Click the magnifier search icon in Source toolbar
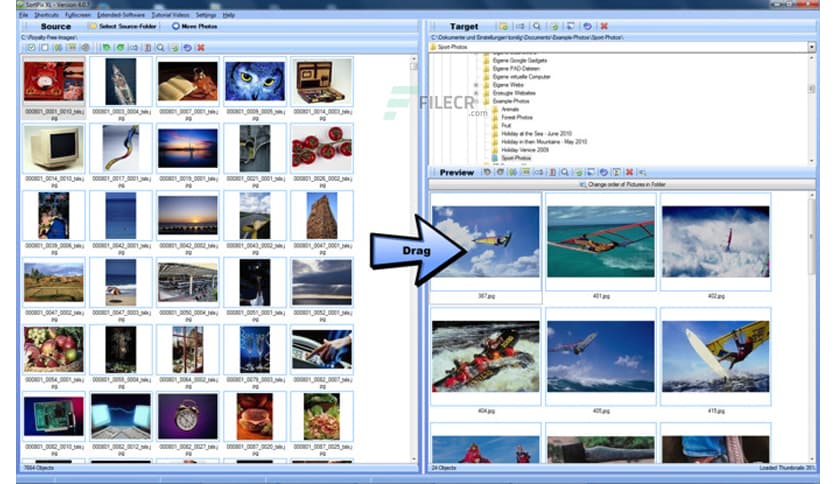Screen dimensions: 836x484 pyautogui.click(x=160, y=48)
